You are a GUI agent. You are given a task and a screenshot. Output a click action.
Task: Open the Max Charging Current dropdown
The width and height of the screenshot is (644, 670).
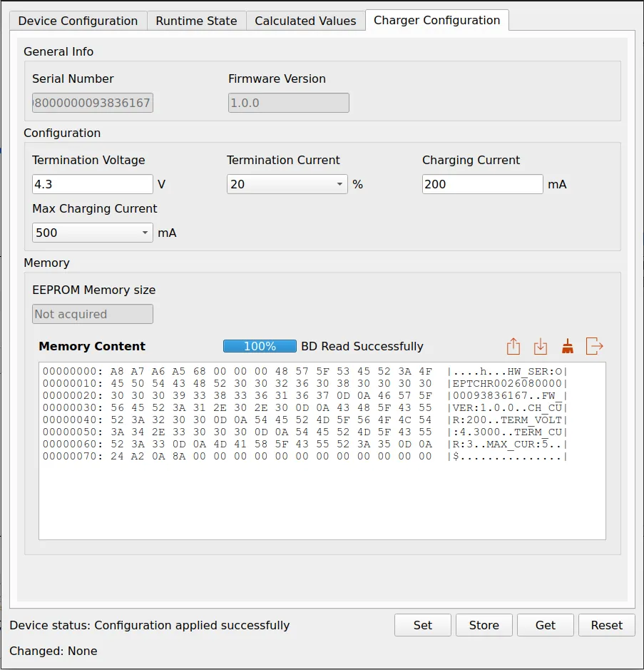click(92, 233)
